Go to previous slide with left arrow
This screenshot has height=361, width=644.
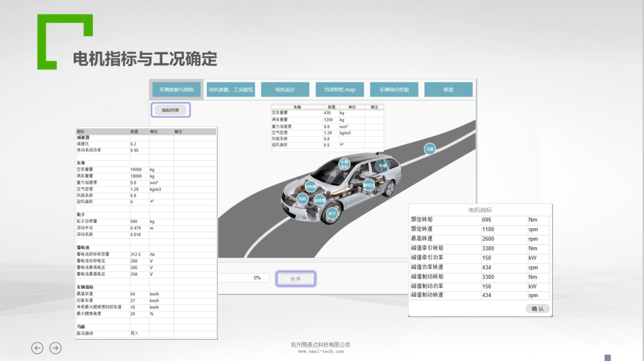[38, 348]
